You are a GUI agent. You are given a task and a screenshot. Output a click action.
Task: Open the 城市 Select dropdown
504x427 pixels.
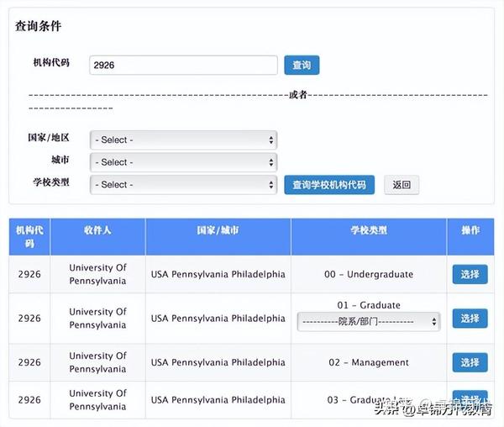183,162
